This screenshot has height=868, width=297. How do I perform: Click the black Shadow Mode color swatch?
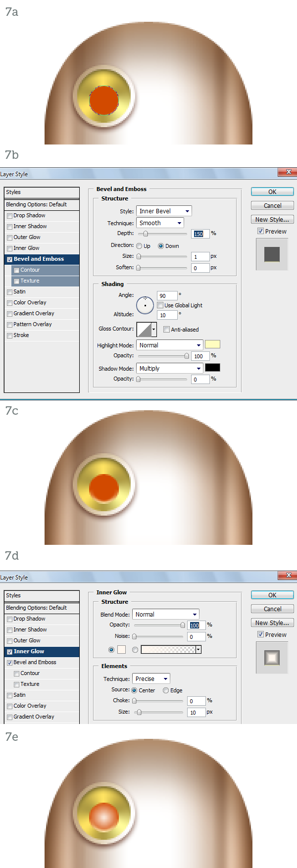tap(212, 367)
